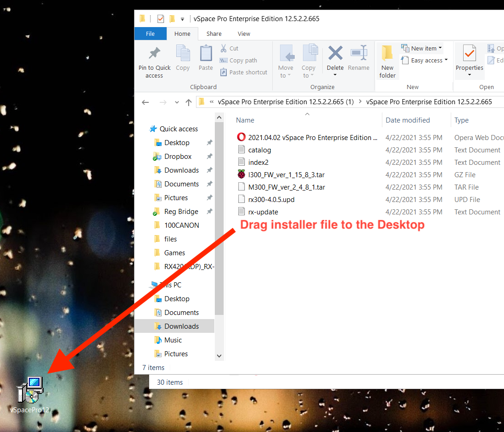
Task: Select I300_FW_ver_1_15_8_3.tar file
Action: coord(281,175)
